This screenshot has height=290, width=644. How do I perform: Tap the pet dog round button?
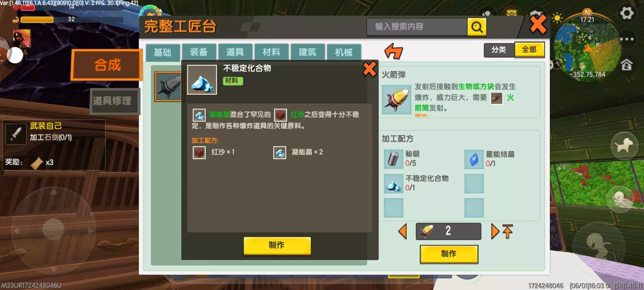coord(624,146)
